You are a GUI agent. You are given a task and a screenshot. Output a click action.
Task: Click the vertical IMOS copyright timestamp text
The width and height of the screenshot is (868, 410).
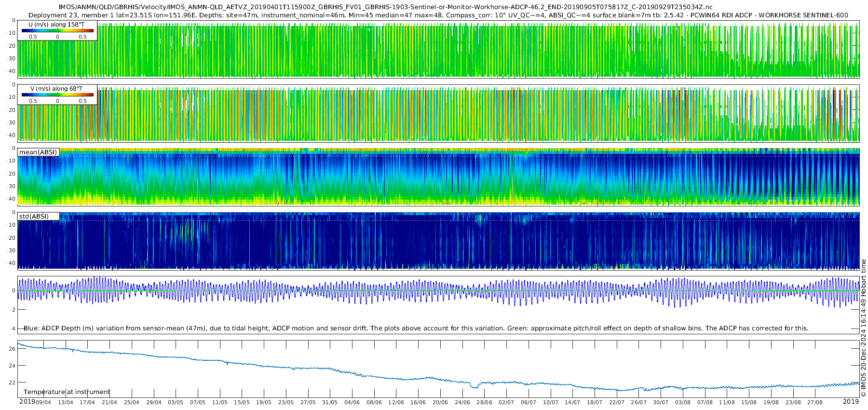tap(863, 328)
